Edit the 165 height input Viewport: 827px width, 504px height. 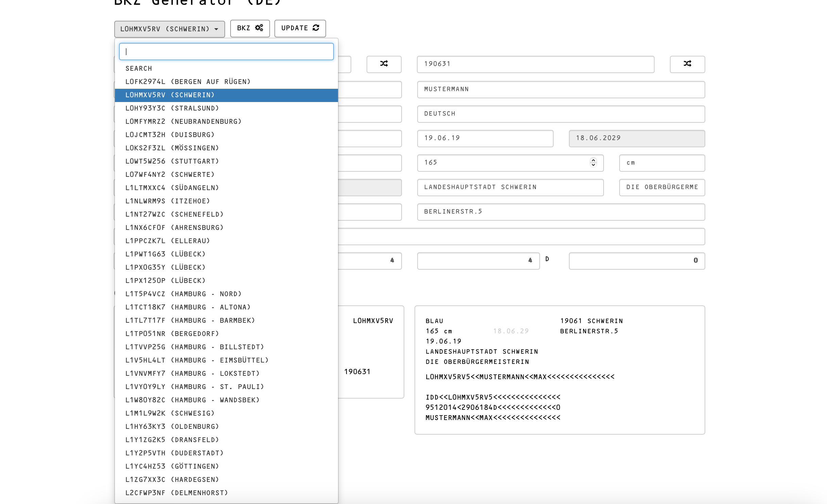point(510,163)
